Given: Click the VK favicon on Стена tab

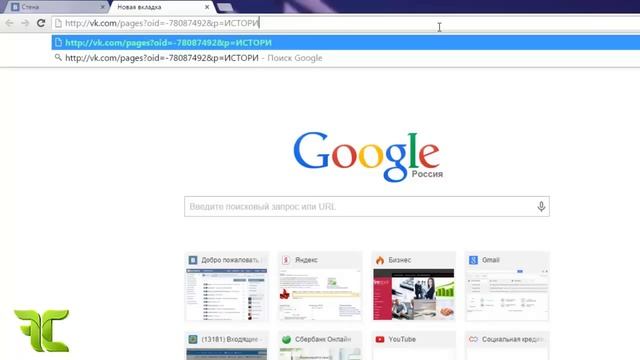Looking at the screenshot, I should tap(15, 7).
